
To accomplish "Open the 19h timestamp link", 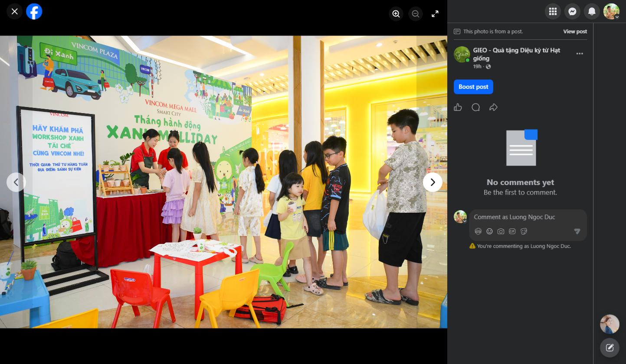I will coord(477,67).
